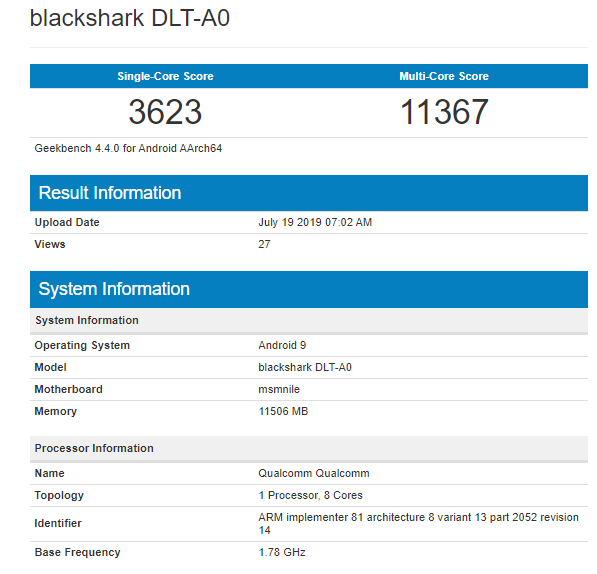Screen dimensions: 597x574
Task: Click the System Information blue header
Action: point(114,289)
